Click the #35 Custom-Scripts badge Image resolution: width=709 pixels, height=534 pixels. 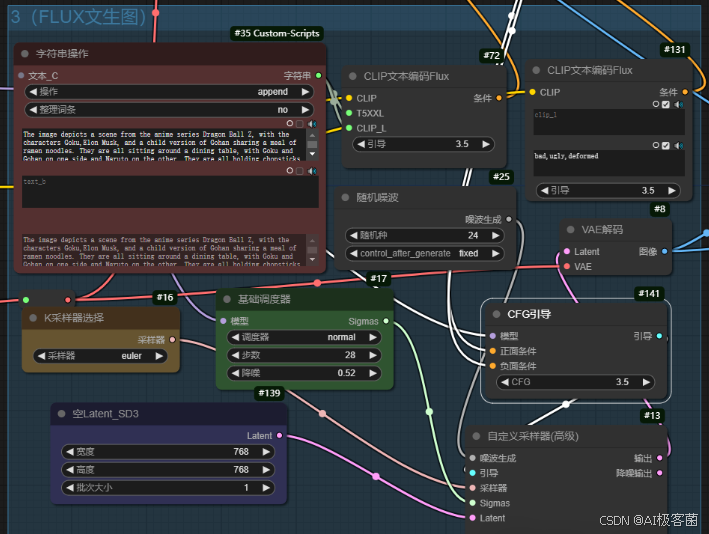277,33
